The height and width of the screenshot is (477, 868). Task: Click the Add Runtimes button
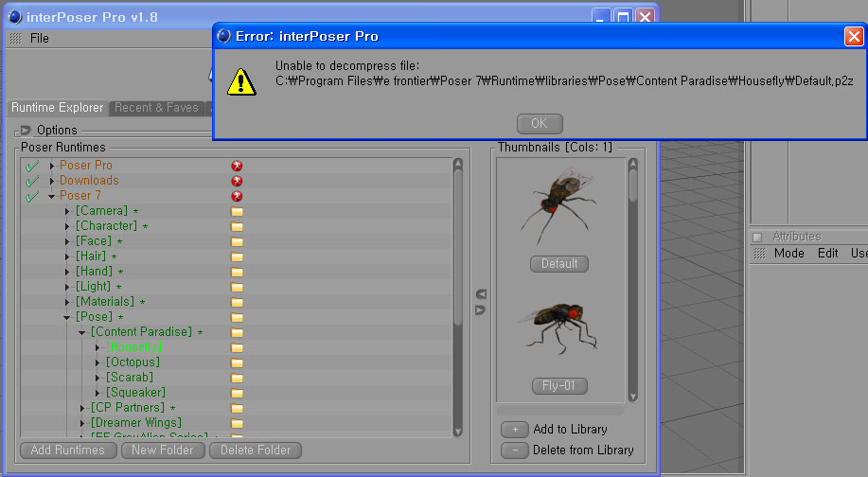(x=68, y=450)
